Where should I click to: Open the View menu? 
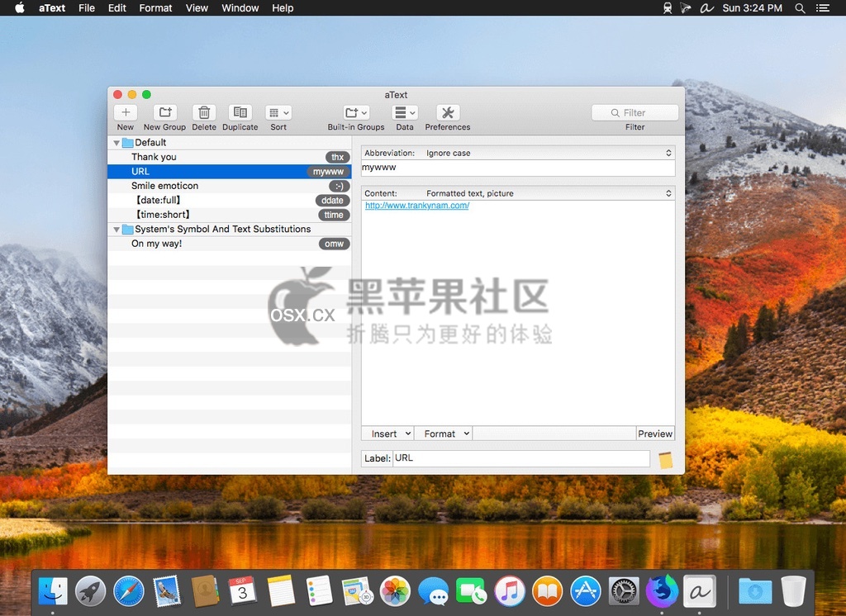click(197, 8)
